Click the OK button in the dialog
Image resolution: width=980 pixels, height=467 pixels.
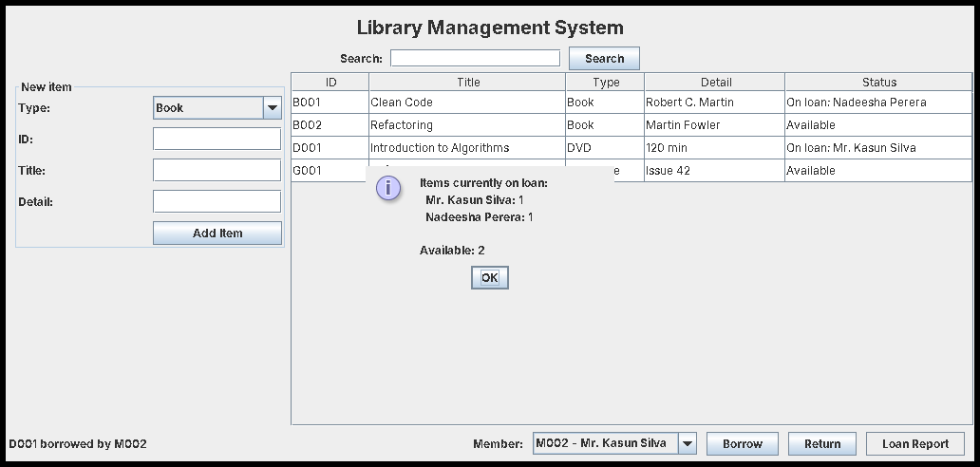pyautogui.click(x=489, y=278)
